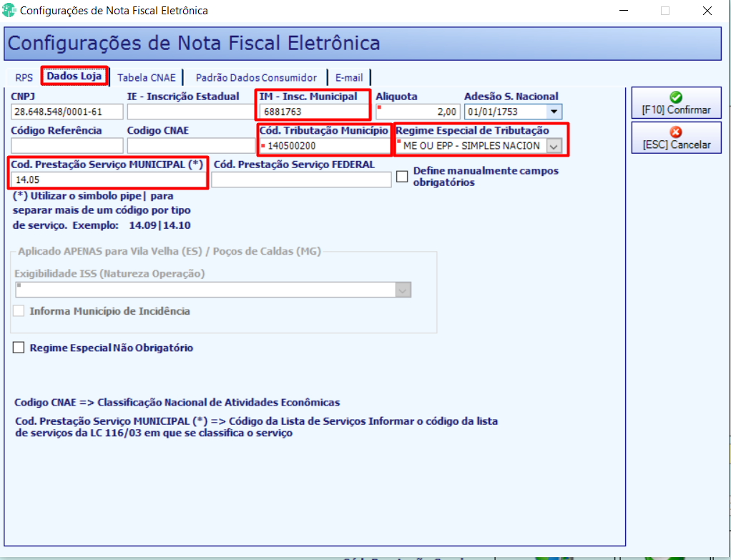Expand Regime Especial de Tributação dropdown
This screenshot has height=560, width=731.
554,146
